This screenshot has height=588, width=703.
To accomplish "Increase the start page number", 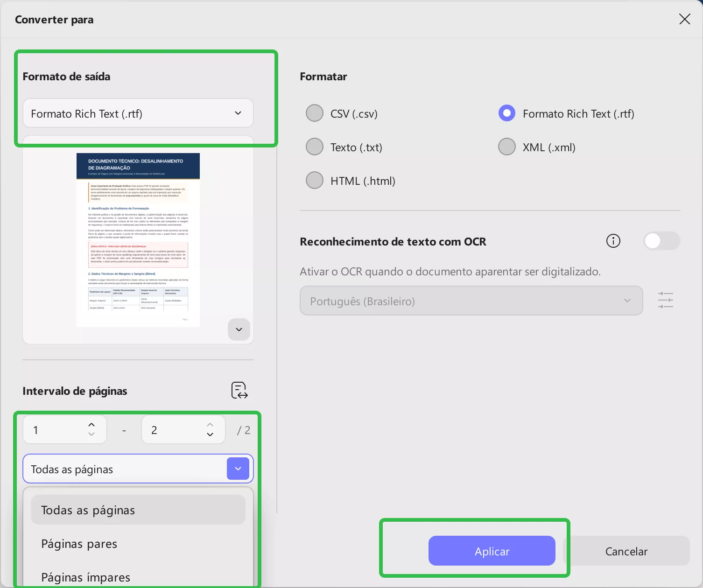I will (x=91, y=425).
